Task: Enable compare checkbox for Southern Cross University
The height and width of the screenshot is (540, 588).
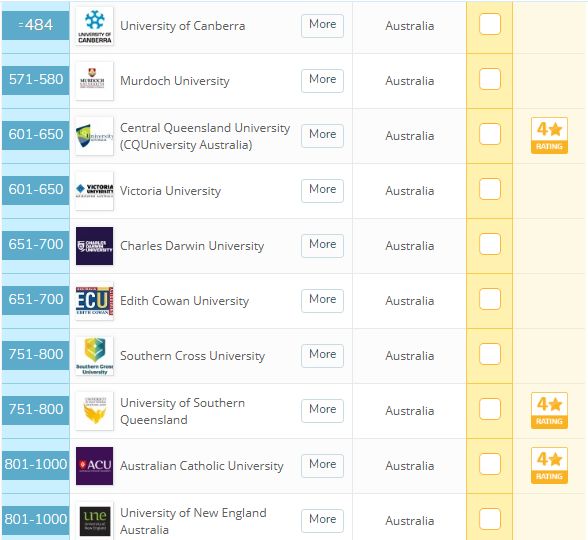Action: [490, 354]
